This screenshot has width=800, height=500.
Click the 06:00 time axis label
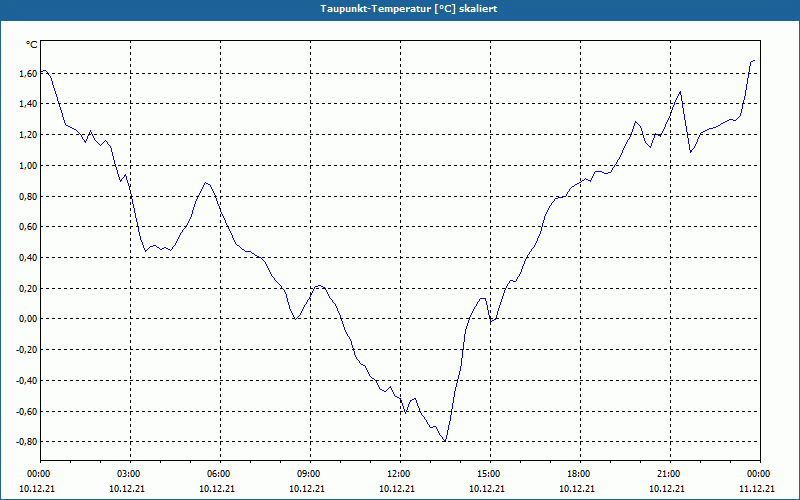[x=220, y=474]
